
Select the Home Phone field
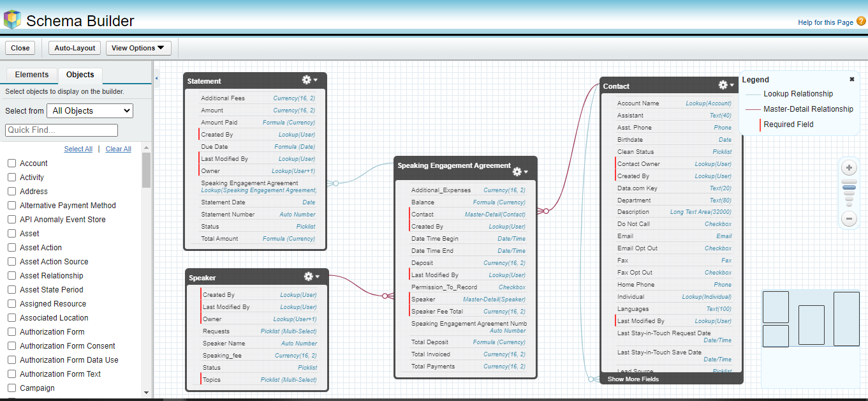point(674,285)
